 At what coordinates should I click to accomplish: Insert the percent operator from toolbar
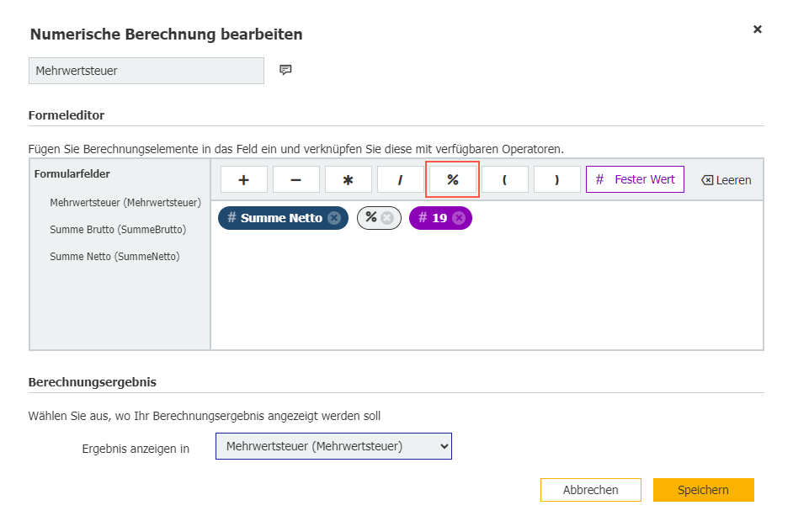(x=453, y=179)
